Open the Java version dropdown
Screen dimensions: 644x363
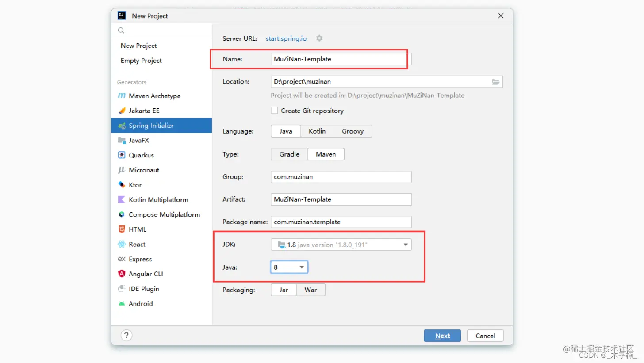click(x=289, y=267)
